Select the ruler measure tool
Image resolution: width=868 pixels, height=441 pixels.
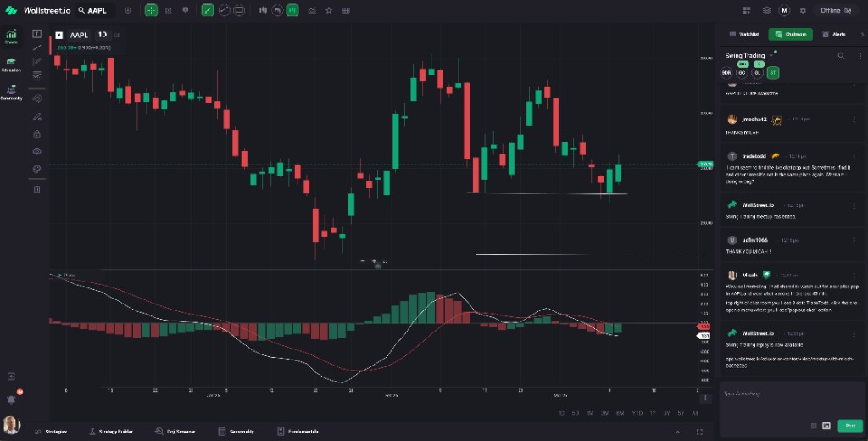point(37,61)
